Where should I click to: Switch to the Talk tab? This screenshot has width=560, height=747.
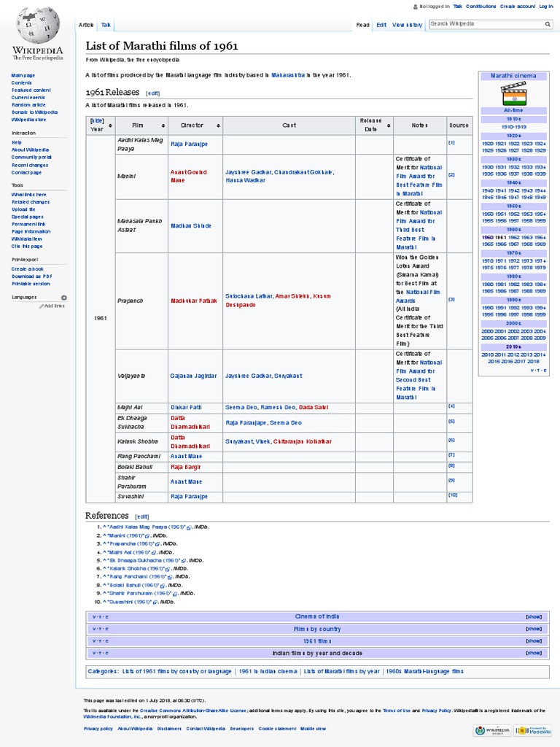[x=106, y=25]
